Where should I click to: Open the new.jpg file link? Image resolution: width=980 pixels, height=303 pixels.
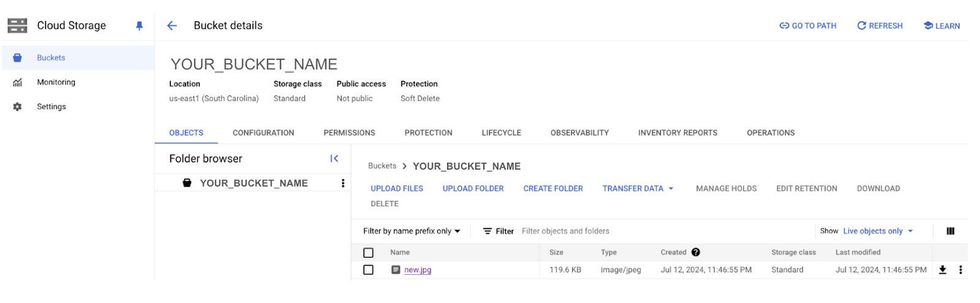(x=418, y=270)
